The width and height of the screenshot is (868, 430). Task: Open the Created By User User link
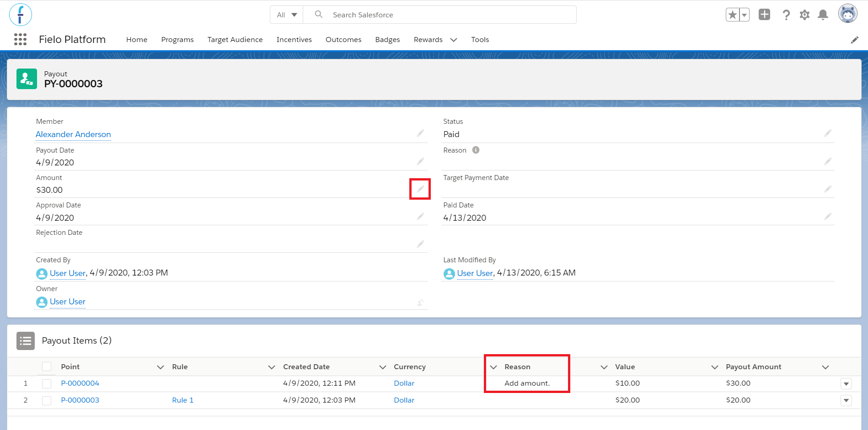point(68,273)
